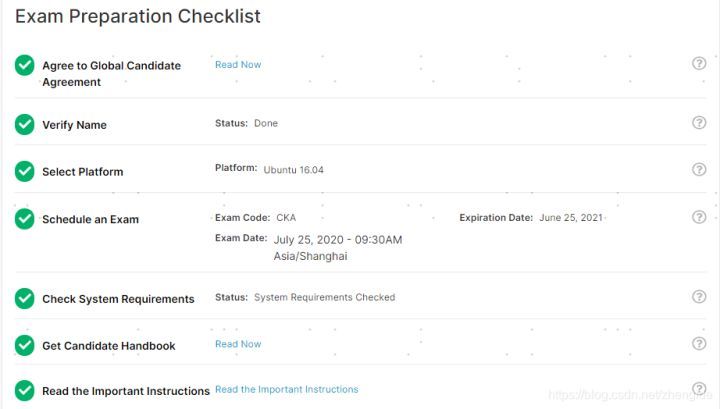This screenshot has width=720, height=409.
Task: Click green checkmark next to Verify Name
Action: click(24, 124)
